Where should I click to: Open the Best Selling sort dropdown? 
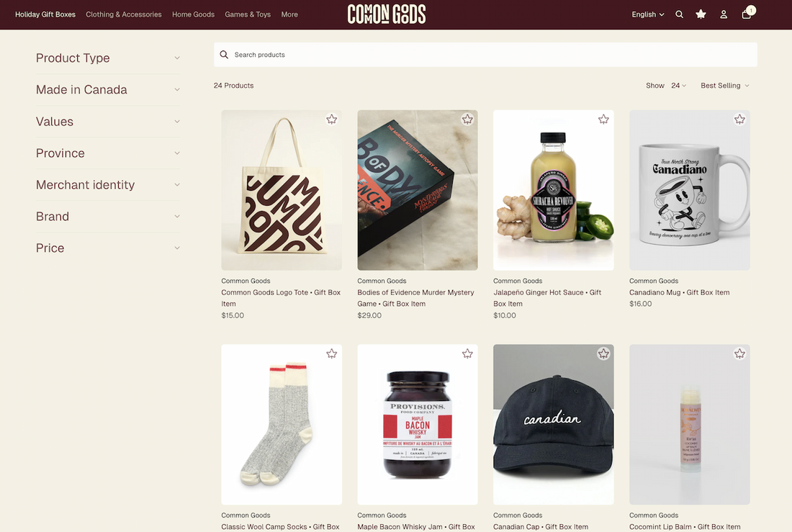(725, 86)
